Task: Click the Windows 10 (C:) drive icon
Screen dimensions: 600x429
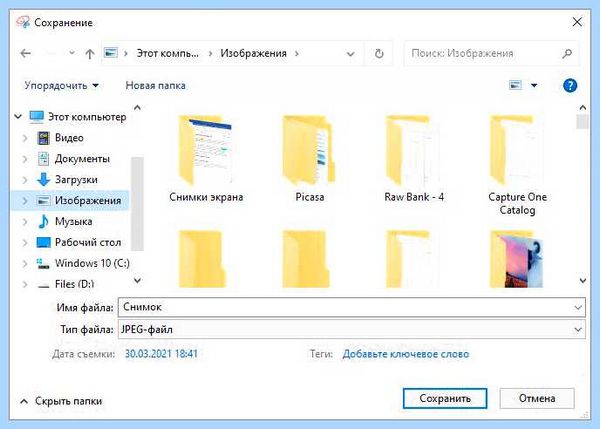Action: coord(43,264)
